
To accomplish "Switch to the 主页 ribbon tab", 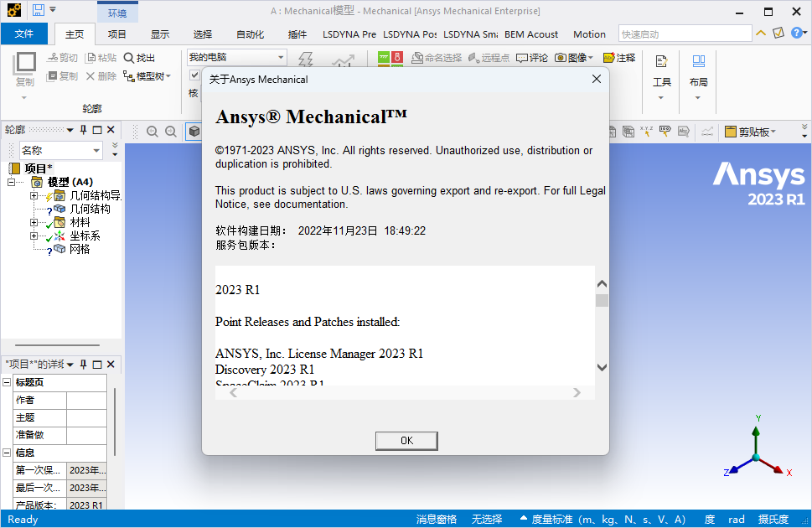I will tap(75, 34).
